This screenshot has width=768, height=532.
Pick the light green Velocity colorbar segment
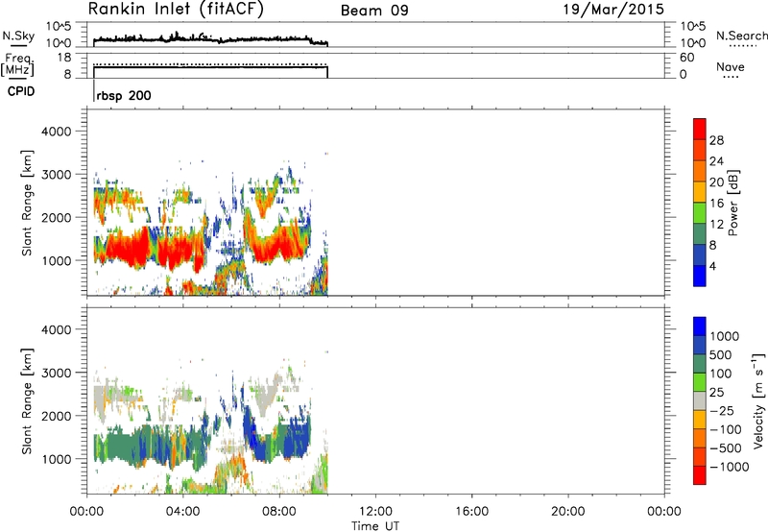point(700,382)
